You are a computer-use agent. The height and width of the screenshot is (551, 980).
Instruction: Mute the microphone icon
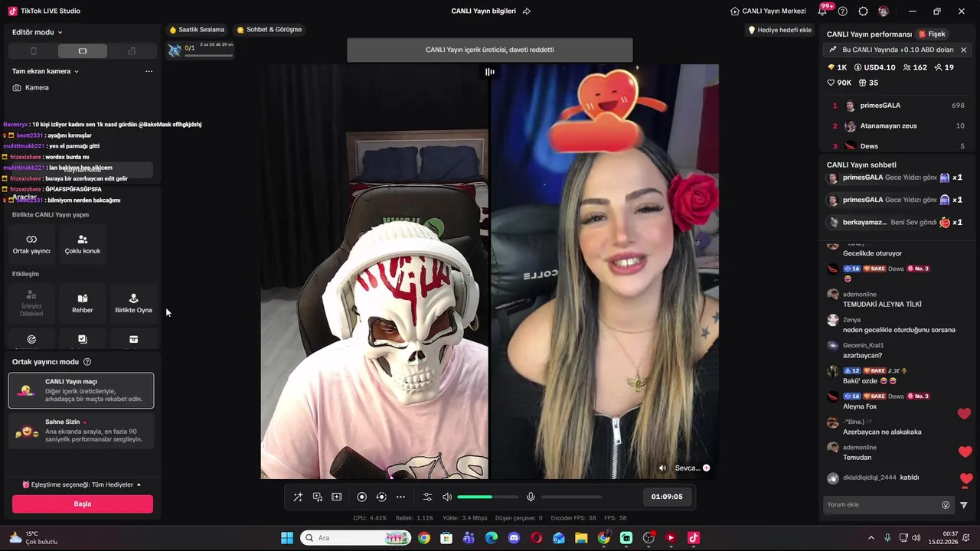[x=531, y=497]
